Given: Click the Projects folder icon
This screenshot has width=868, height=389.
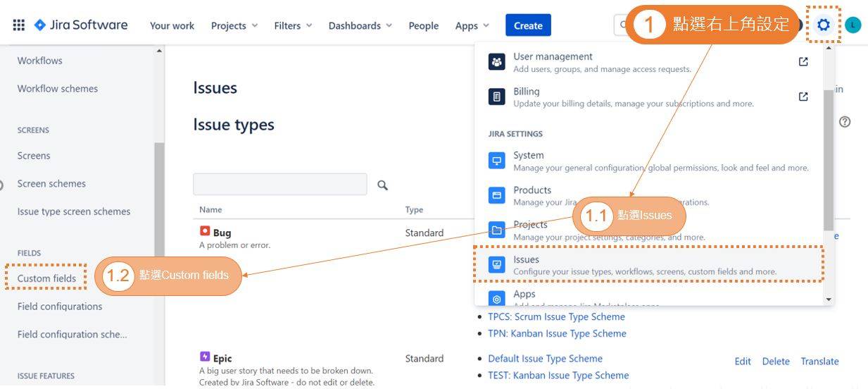Looking at the screenshot, I should click(x=497, y=230).
